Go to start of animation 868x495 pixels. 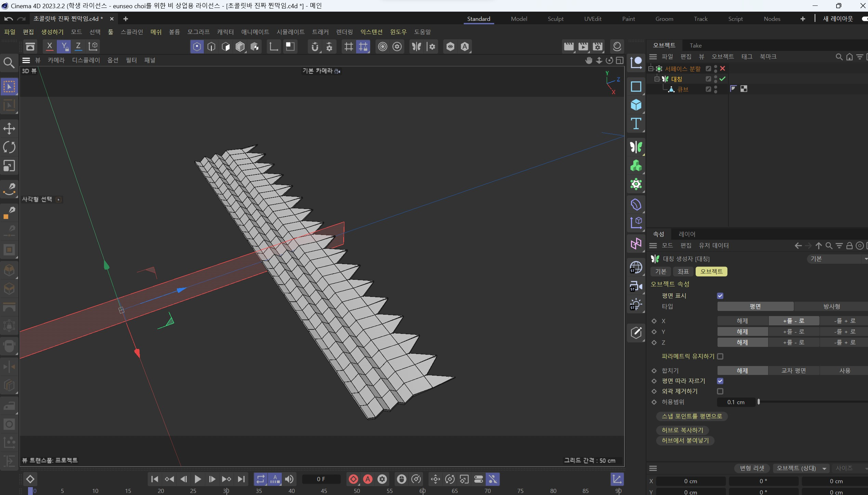[x=155, y=479]
